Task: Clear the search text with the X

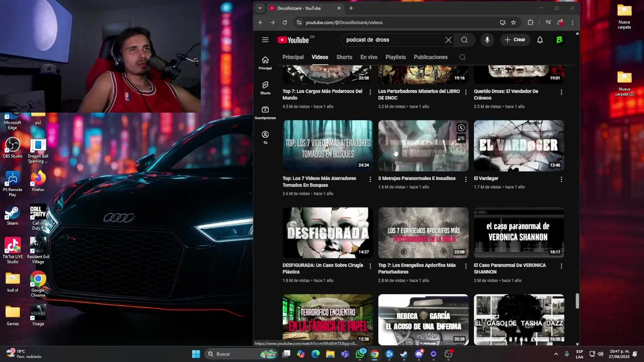Action: point(448,40)
